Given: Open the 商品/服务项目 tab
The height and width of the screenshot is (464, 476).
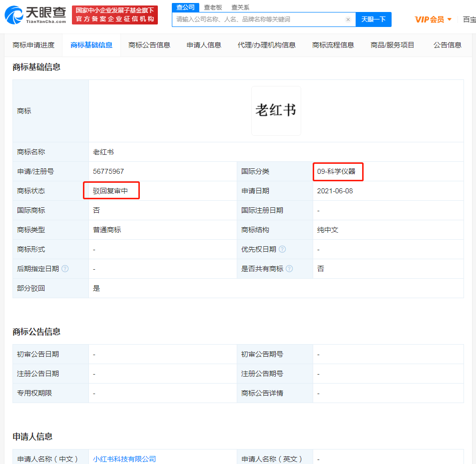Looking at the screenshot, I should tap(392, 45).
